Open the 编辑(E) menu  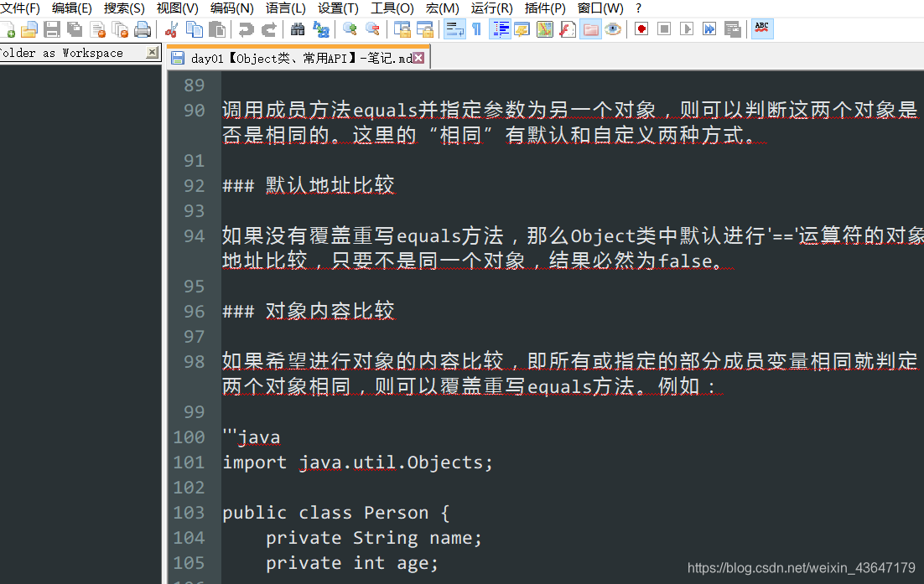pos(71,8)
